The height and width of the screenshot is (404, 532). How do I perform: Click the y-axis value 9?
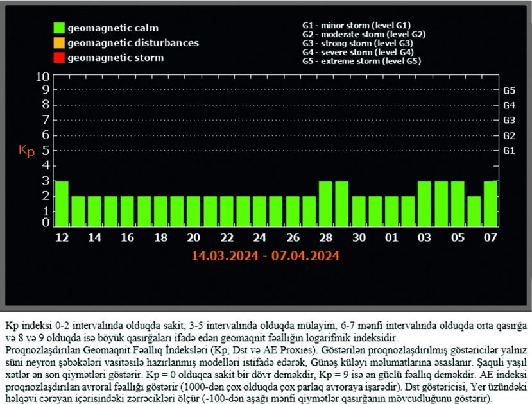[46, 90]
